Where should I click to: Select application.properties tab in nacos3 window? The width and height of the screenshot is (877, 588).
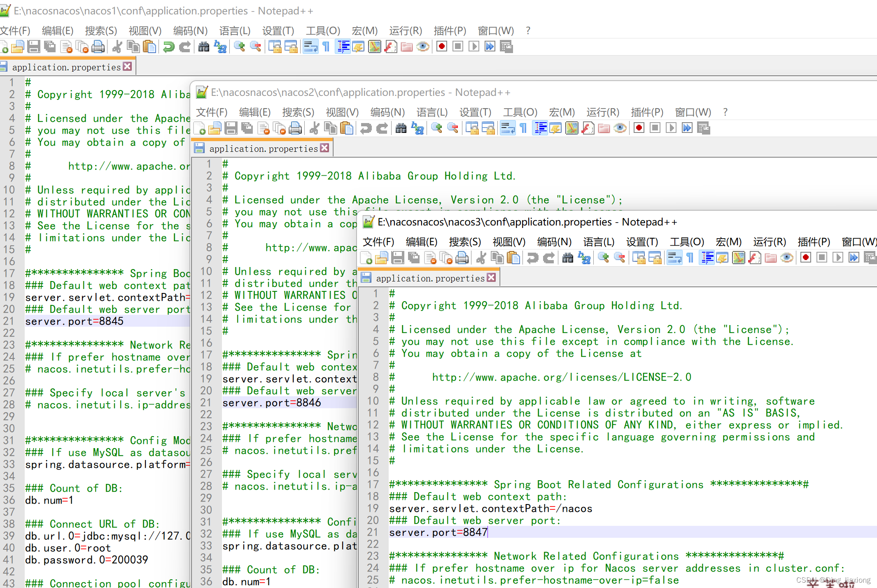click(430, 278)
